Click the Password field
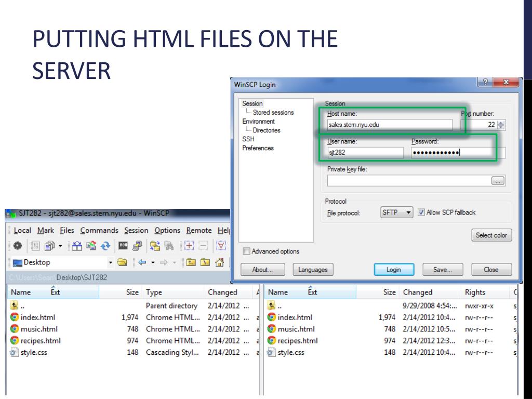The image size is (532, 399). [x=458, y=152]
